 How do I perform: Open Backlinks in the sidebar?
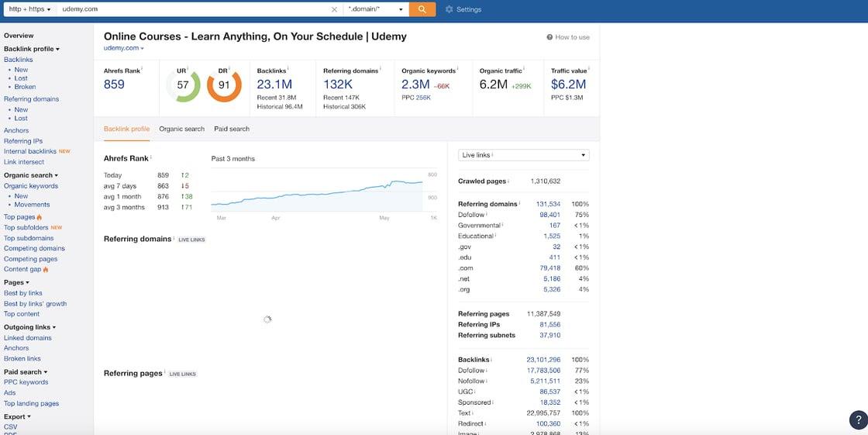coord(19,59)
